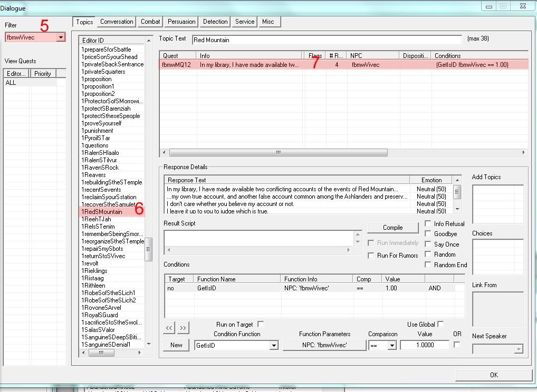Switch to the Combat tab
The width and height of the screenshot is (537, 392).
coord(150,22)
